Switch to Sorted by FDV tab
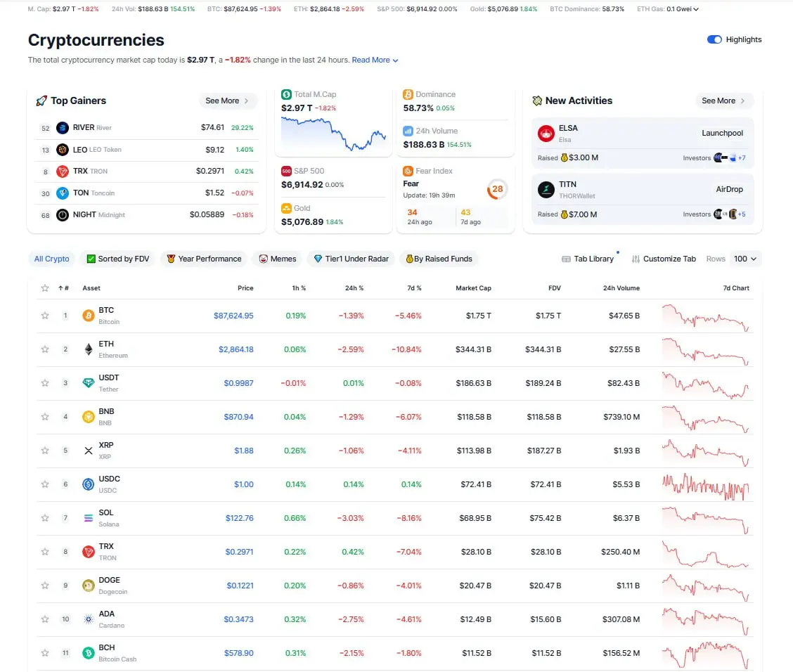 (x=118, y=259)
